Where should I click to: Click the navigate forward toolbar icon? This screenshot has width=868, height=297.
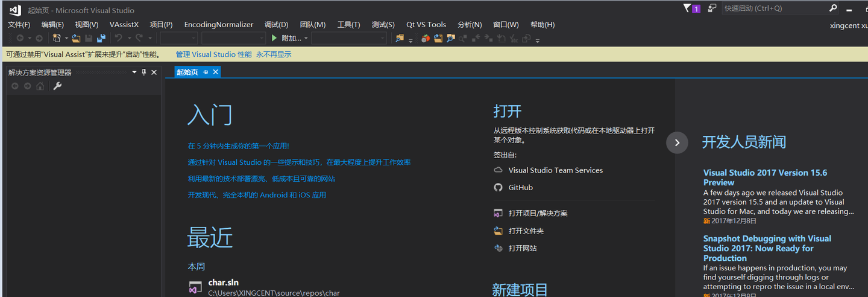pyautogui.click(x=39, y=38)
